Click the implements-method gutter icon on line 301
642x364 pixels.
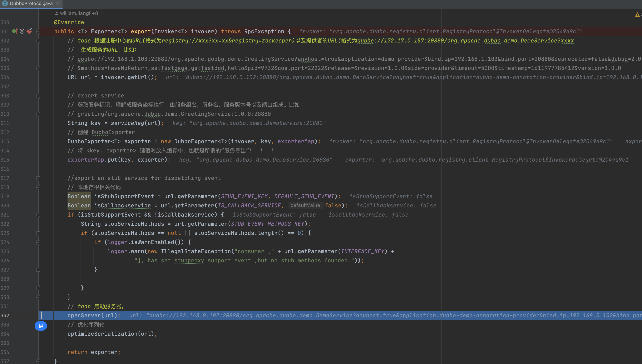(x=15, y=31)
